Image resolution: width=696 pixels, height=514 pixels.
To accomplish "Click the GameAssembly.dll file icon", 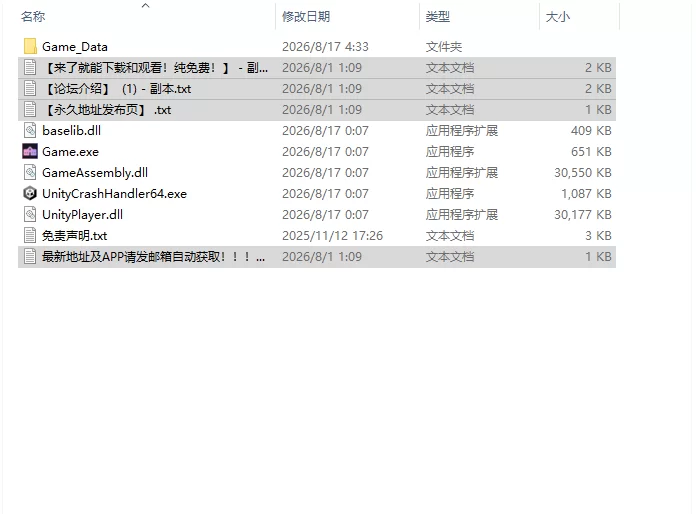I will (x=30, y=173).
